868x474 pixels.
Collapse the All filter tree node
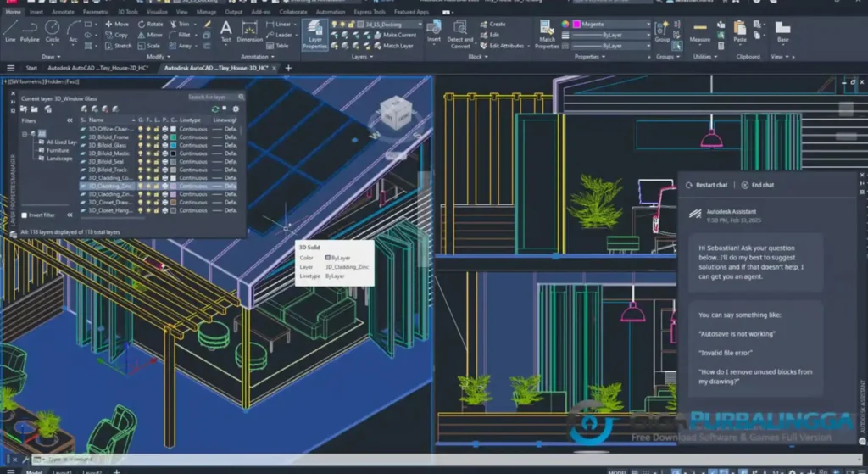25,134
